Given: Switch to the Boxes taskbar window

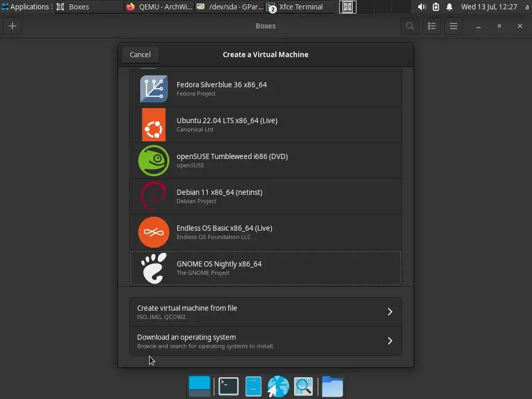Looking at the screenshot, I should tap(89, 7).
